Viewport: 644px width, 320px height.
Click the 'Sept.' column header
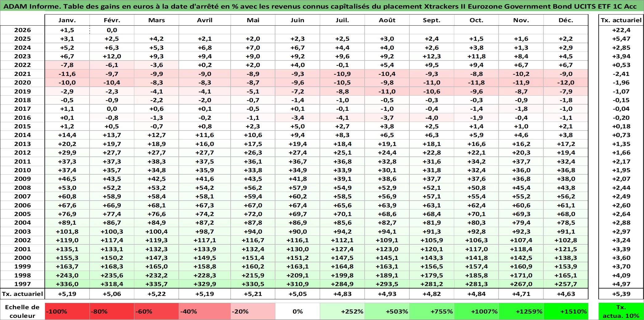pyautogui.click(x=432, y=20)
